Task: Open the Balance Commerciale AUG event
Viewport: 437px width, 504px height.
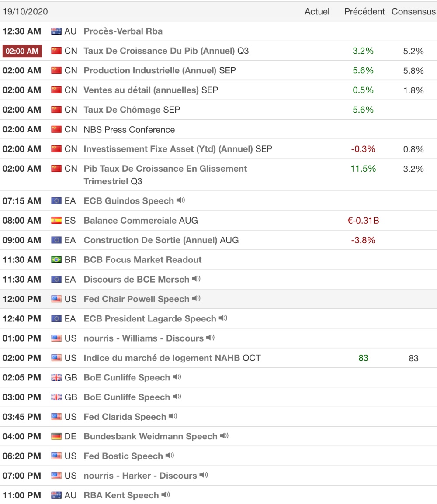Action: pos(141,221)
